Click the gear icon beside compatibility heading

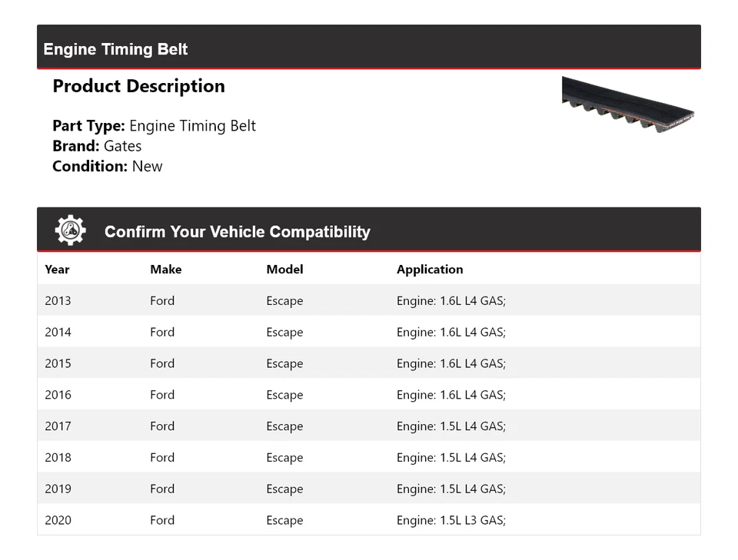click(70, 230)
